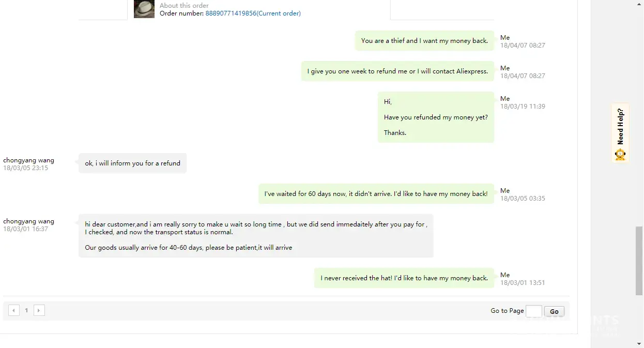Click chongyang wang name beside apology message
The image size is (644, 348).
pos(28,221)
